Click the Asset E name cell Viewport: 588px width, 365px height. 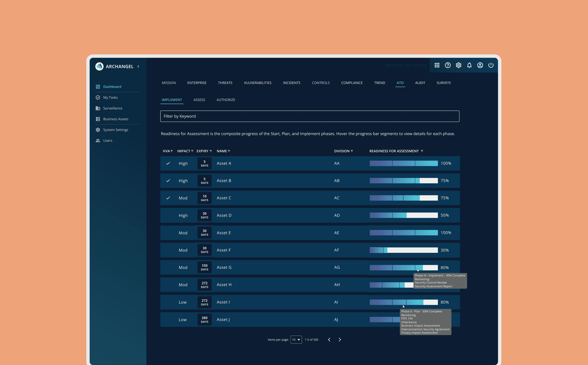224,233
